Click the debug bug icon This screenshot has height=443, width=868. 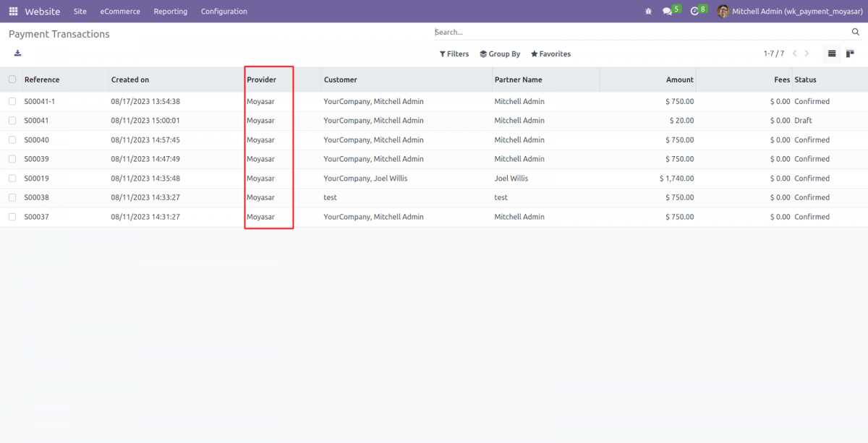(648, 12)
